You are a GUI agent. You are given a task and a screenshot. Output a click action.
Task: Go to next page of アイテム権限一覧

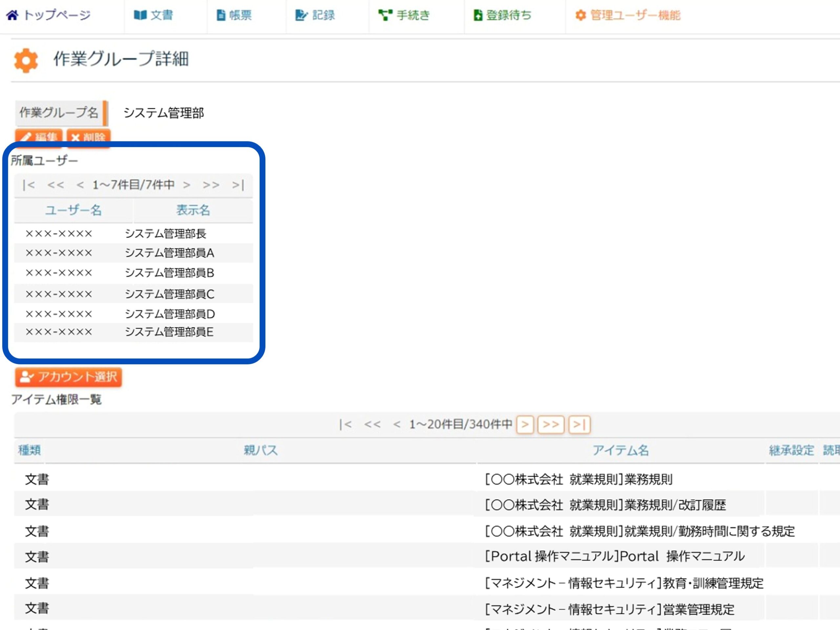pos(525,424)
